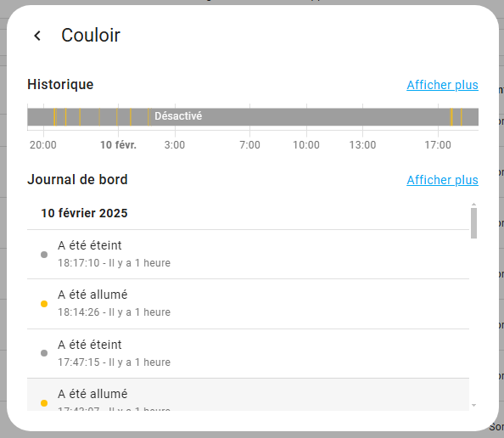Click the grey dot icon of the 18:17:10 entry
This screenshot has height=438, width=504.
pyautogui.click(x=44, y=255)
